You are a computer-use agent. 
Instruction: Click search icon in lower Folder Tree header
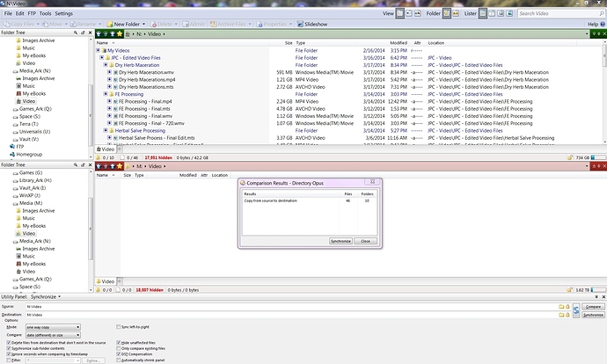tap(76, 165)
